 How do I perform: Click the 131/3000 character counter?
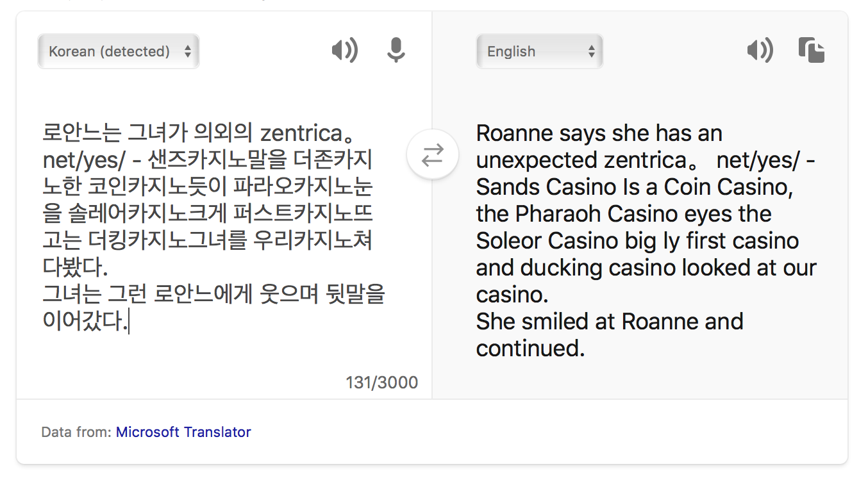tap(381, 383)
